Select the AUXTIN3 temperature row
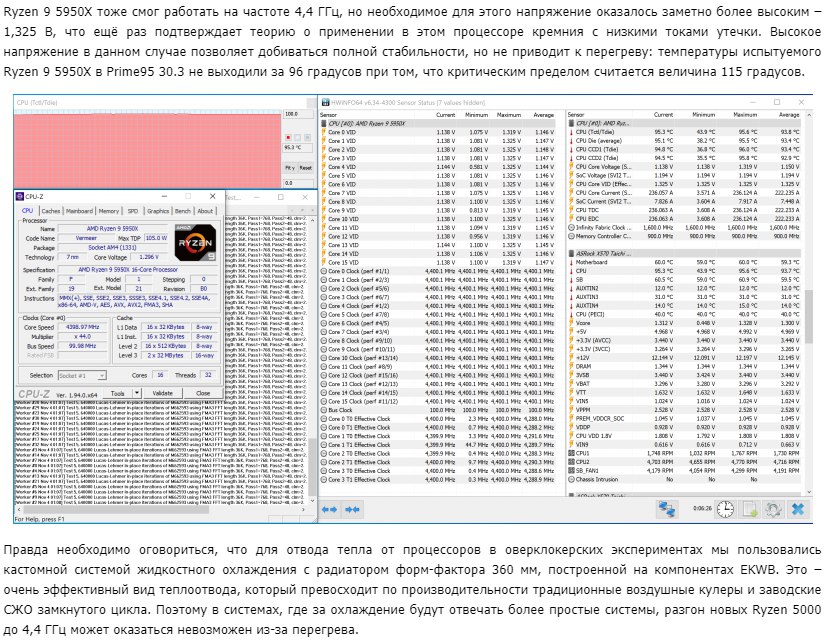Image resolution: width=826 pixels, height=644 pixels. [684, 297]
